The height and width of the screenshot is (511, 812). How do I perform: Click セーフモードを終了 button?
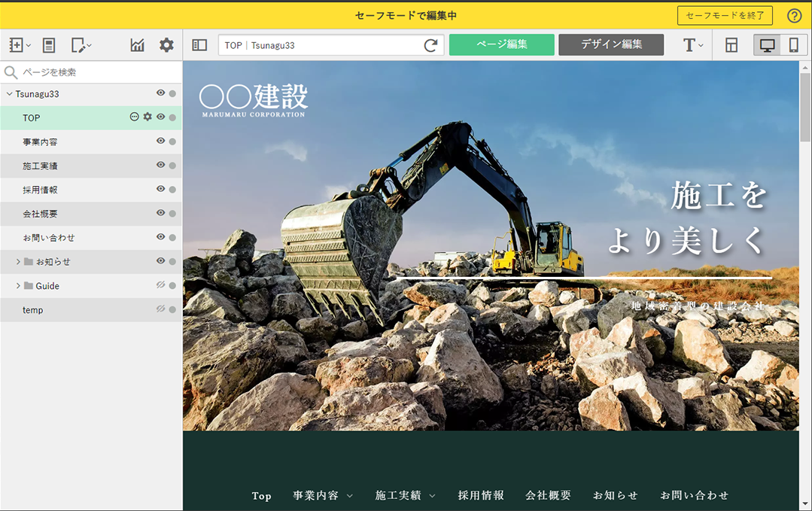pyautogui.click(x=725, y=16)
